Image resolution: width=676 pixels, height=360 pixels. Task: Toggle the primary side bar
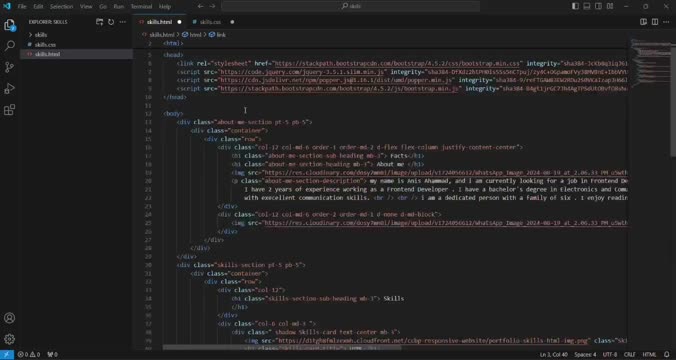point(575,6)
